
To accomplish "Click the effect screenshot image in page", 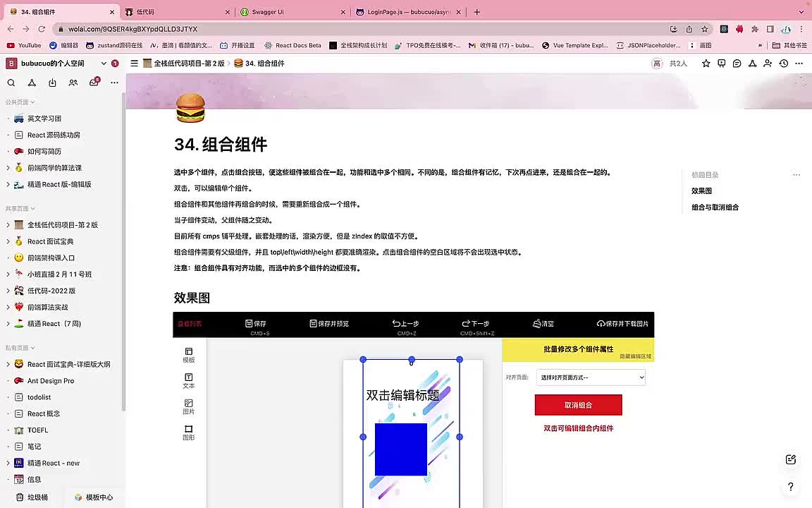I will tap(413, 409).
